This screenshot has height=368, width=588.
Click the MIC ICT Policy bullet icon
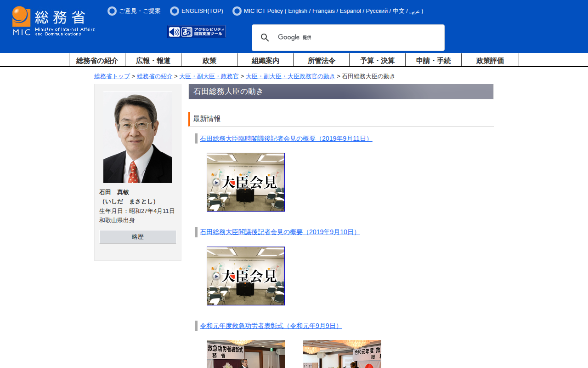[237, 11]
